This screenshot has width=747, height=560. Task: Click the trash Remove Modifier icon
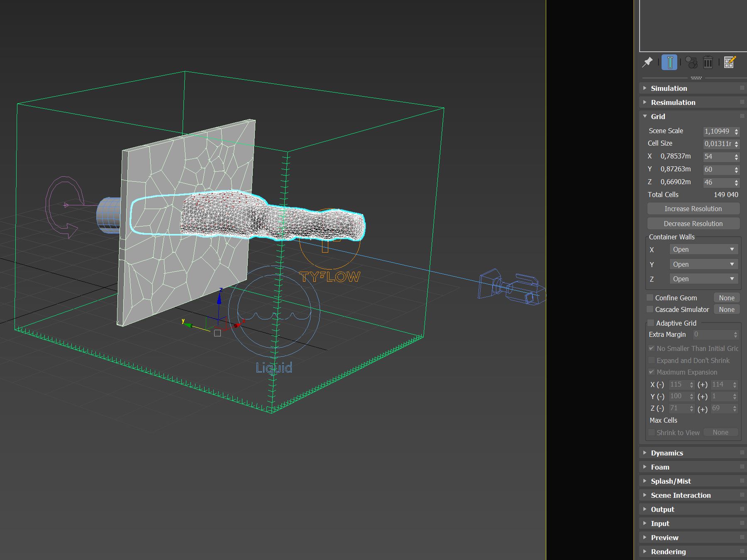tap(708, 62)
